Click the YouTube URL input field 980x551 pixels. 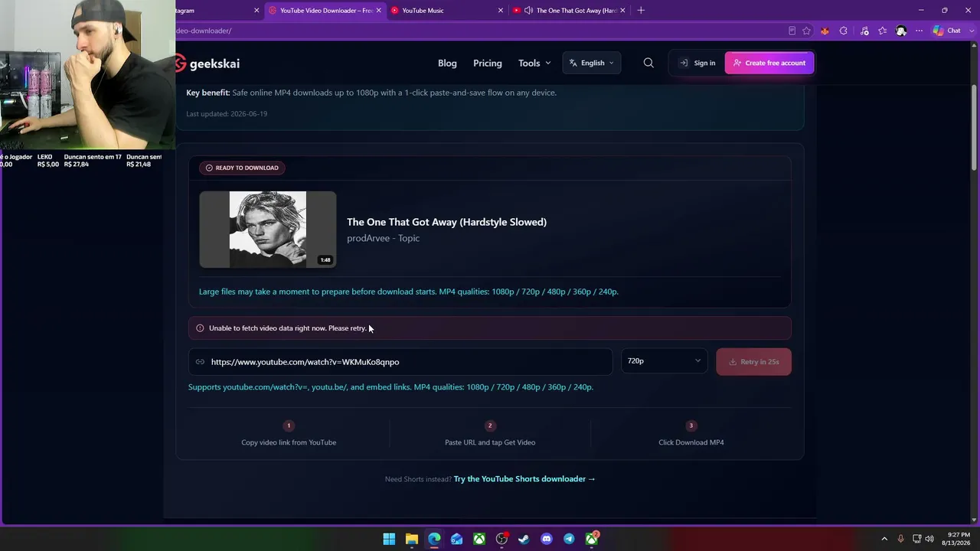400,362
